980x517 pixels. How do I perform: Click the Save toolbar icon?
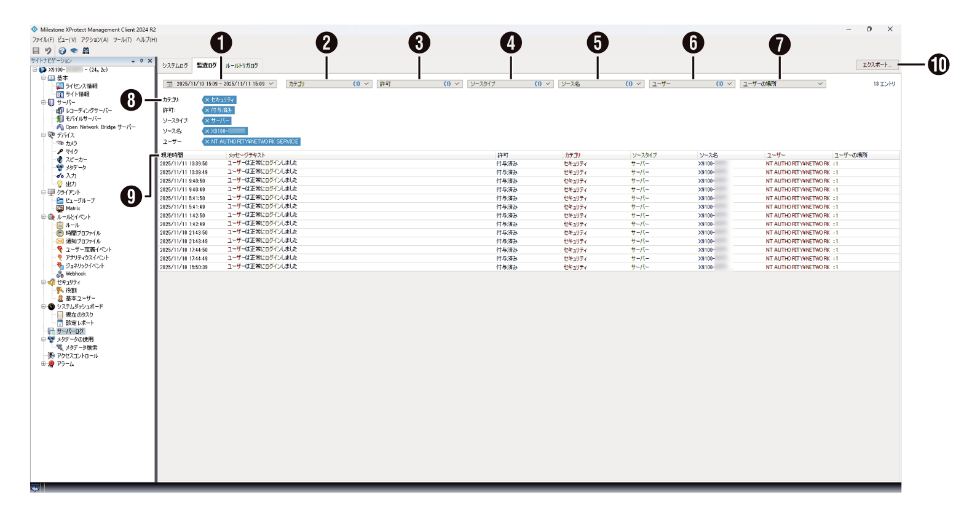pos(36,50)
